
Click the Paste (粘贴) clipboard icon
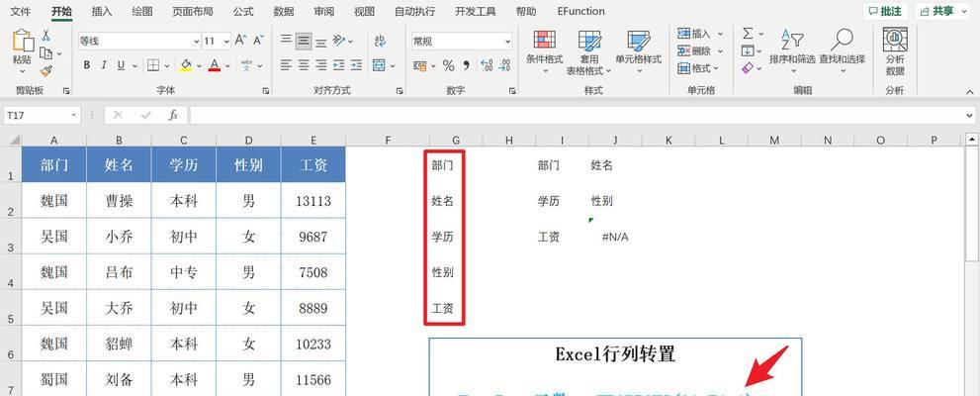click(23, 41)
